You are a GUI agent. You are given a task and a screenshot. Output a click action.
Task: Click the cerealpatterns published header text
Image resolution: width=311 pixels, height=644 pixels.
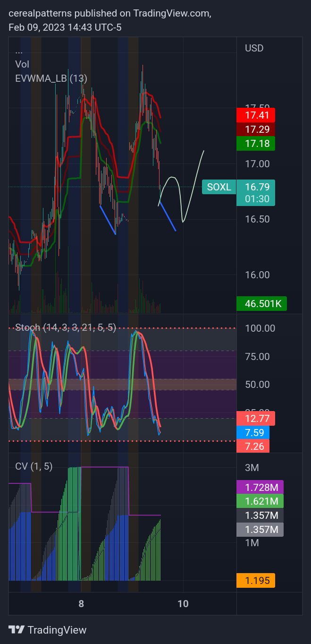110,14
